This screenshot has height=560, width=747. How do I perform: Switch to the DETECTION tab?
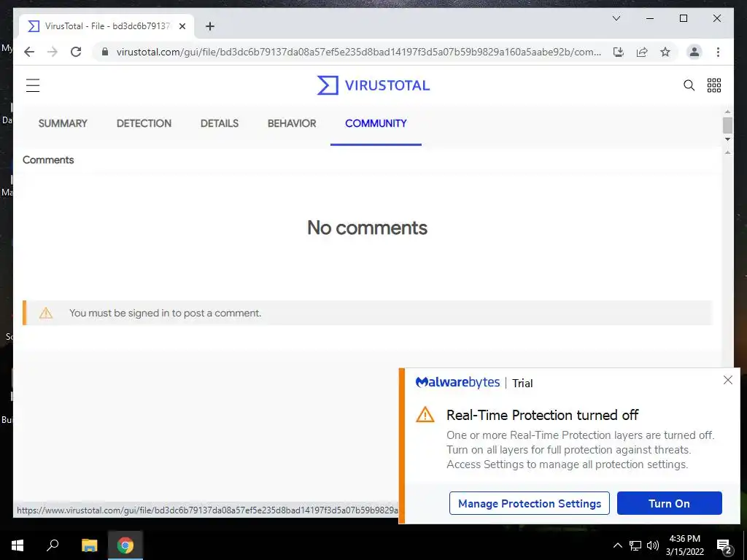point(144,123)
